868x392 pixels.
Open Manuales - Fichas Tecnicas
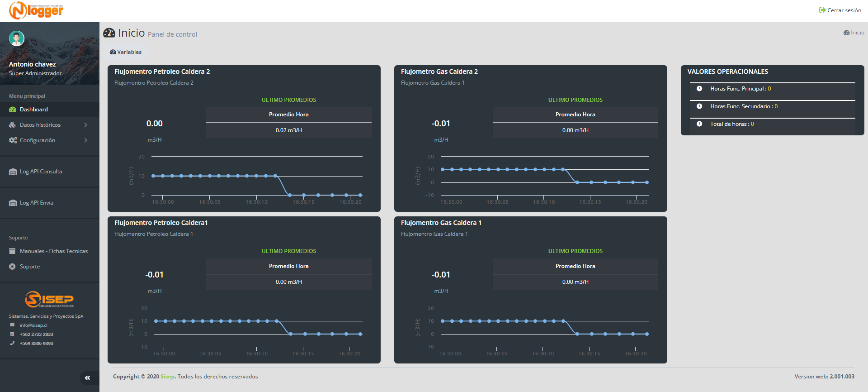(50, 251)
